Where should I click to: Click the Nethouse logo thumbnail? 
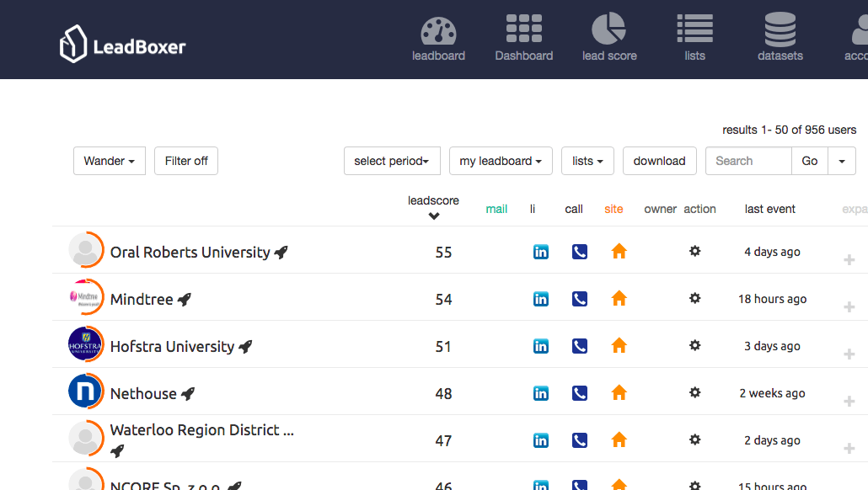[x=86, y=391]
